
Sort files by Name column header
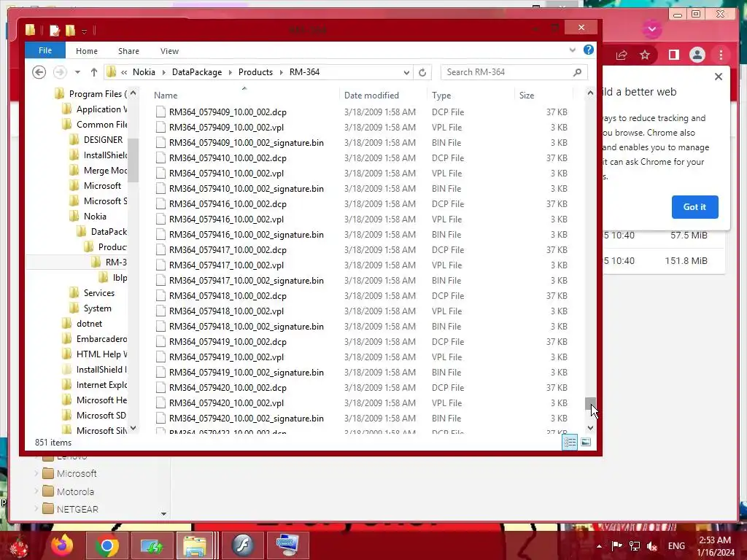pyautogui.click(x=166, y=96)
